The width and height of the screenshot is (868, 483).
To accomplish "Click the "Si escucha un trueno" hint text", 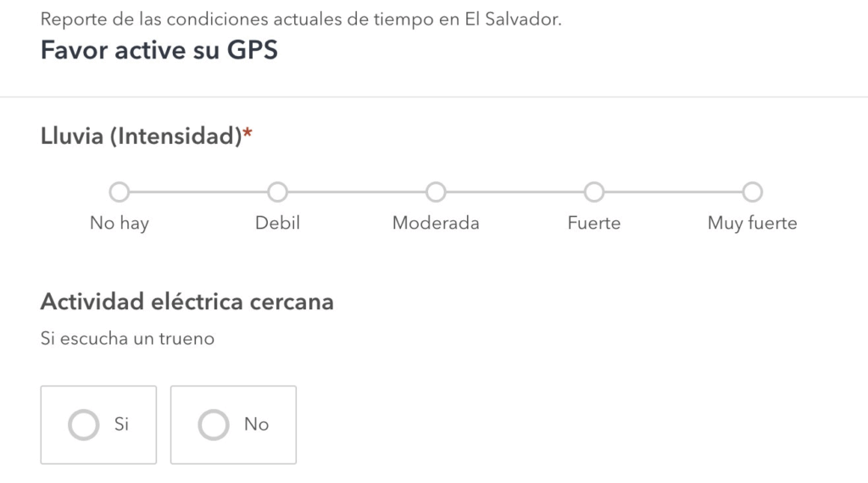I will tap(127, 338).
